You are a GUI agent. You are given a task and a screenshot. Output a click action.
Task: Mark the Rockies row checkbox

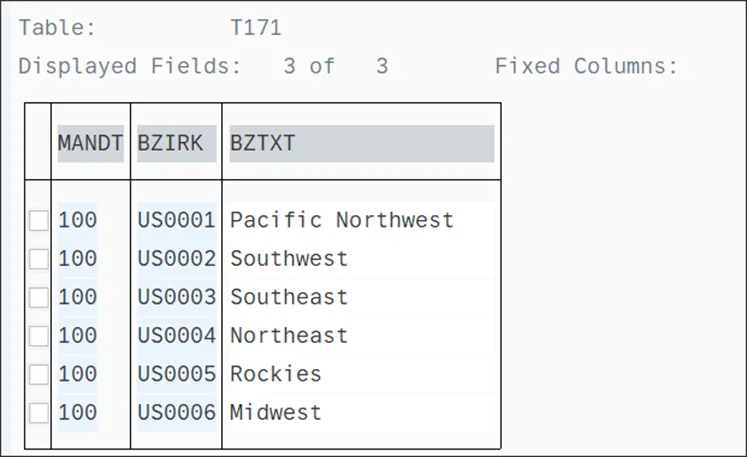click(x=38, y=374)
